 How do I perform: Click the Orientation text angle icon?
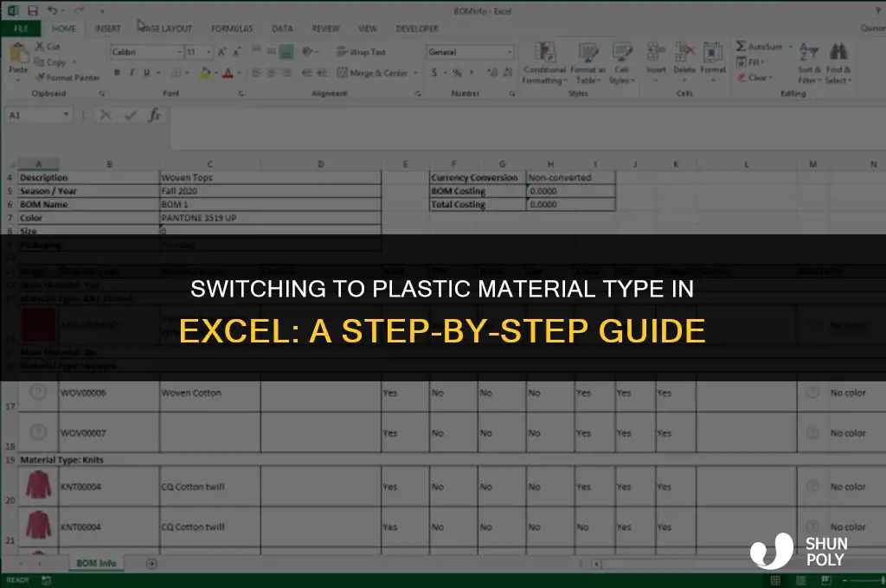tap(307, 51)
